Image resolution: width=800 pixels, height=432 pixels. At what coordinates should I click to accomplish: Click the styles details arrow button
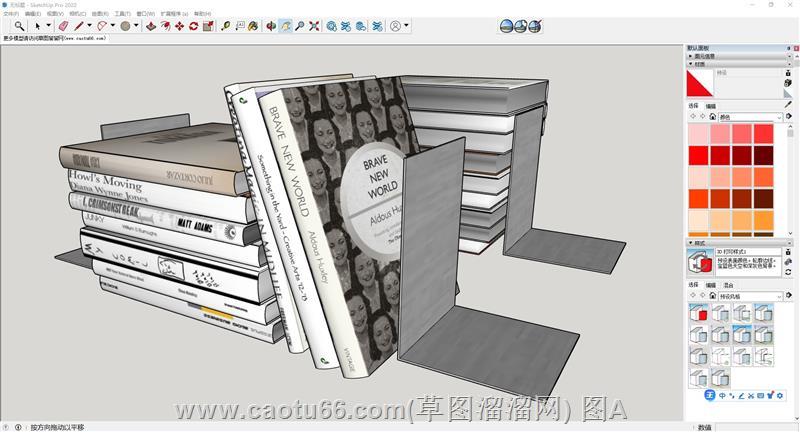[789, 296]
